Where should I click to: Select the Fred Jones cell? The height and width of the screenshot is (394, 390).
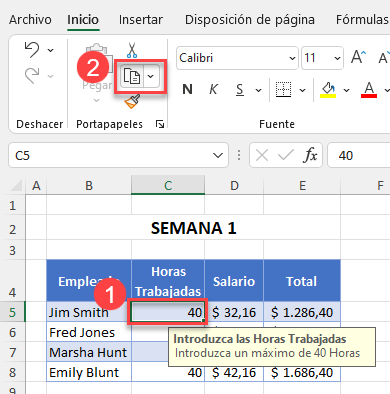(89, 332)
